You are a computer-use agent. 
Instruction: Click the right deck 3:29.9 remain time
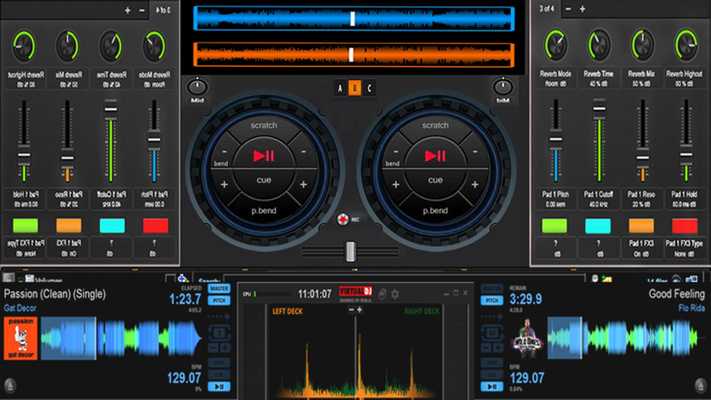tap(526, 299)
